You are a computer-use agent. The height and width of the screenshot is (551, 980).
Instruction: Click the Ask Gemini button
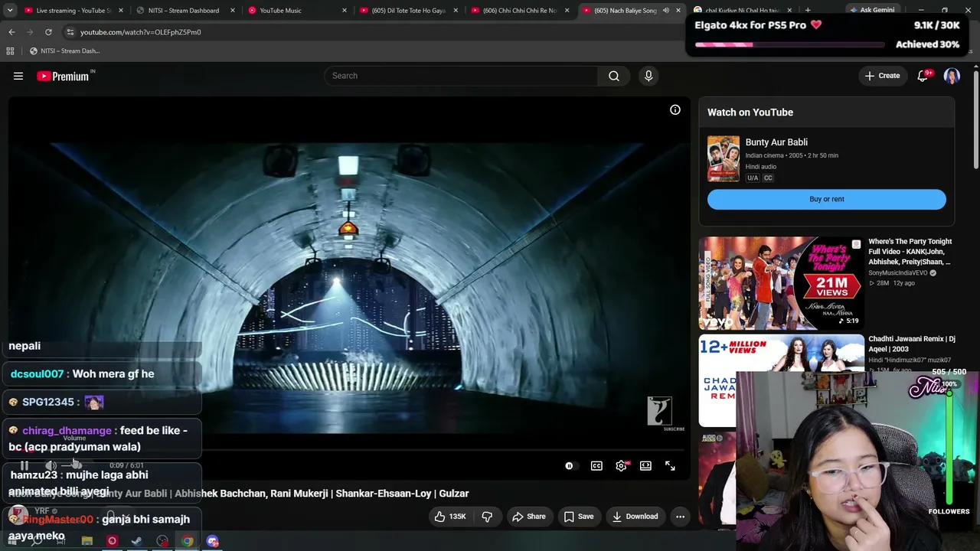coord(871,11)
